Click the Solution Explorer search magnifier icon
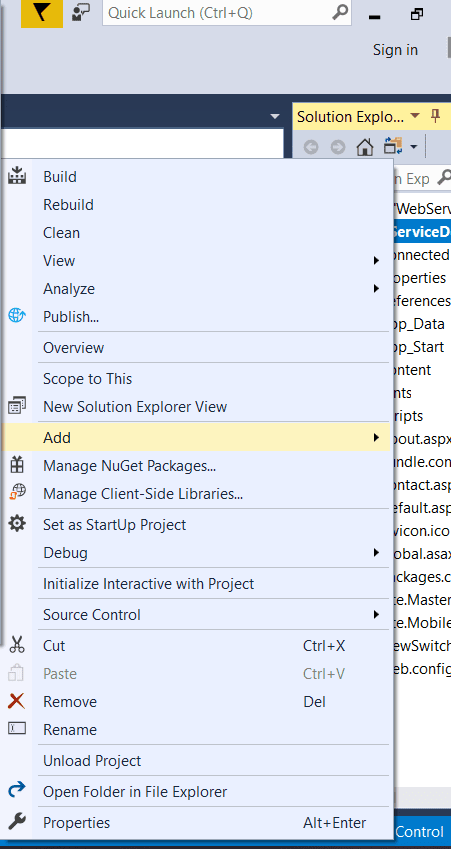451x849 pixels. click(x=444, y=178)
